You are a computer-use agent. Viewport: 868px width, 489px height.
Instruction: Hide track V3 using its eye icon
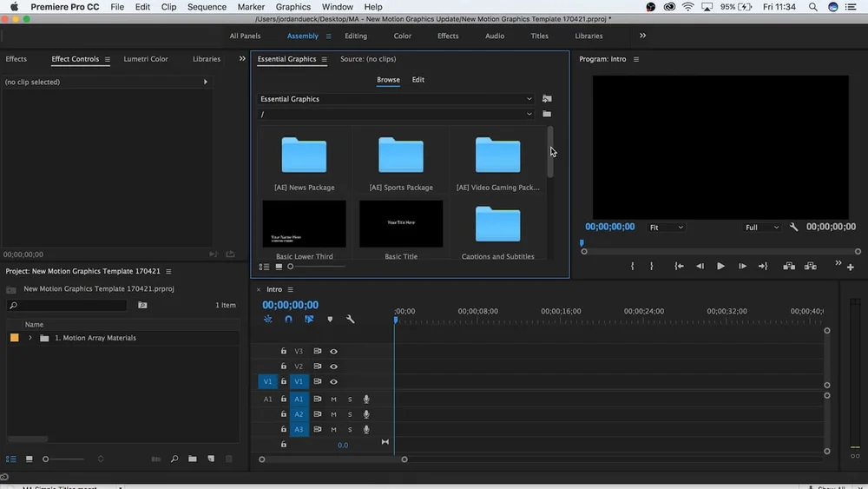click(333, 352)
